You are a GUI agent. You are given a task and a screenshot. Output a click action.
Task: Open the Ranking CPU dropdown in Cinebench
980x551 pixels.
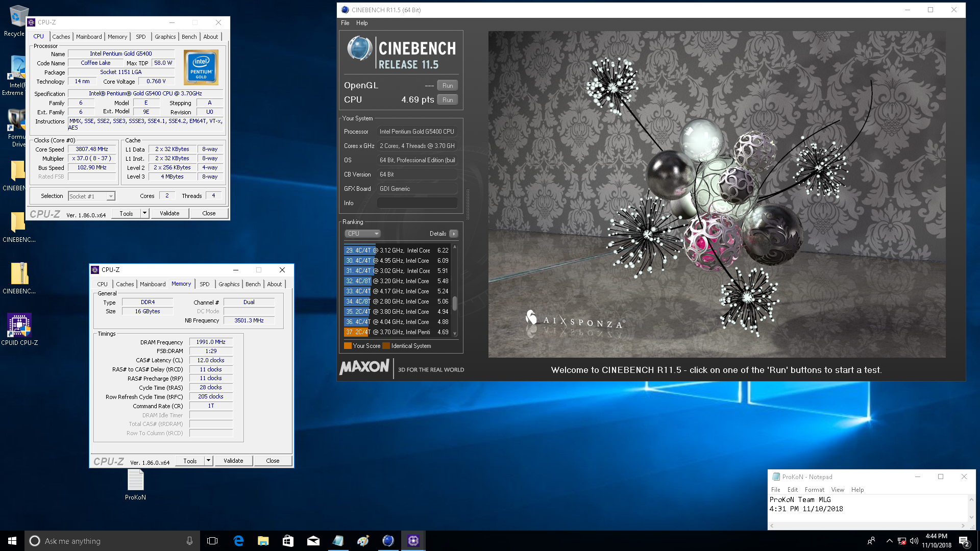tap(363, 234)
